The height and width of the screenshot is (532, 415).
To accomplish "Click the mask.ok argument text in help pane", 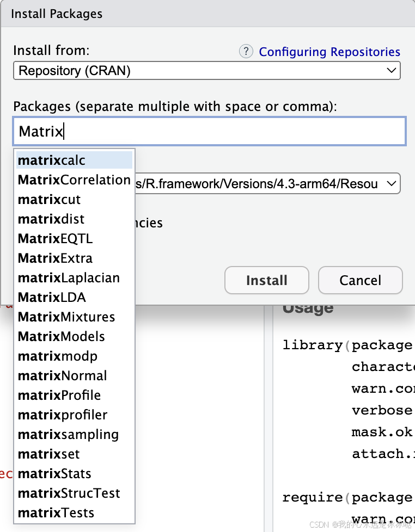I will click(382, 432).
